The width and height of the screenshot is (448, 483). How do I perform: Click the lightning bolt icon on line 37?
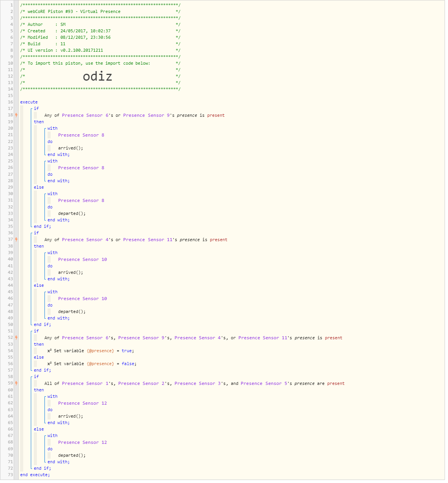point(16,239)
